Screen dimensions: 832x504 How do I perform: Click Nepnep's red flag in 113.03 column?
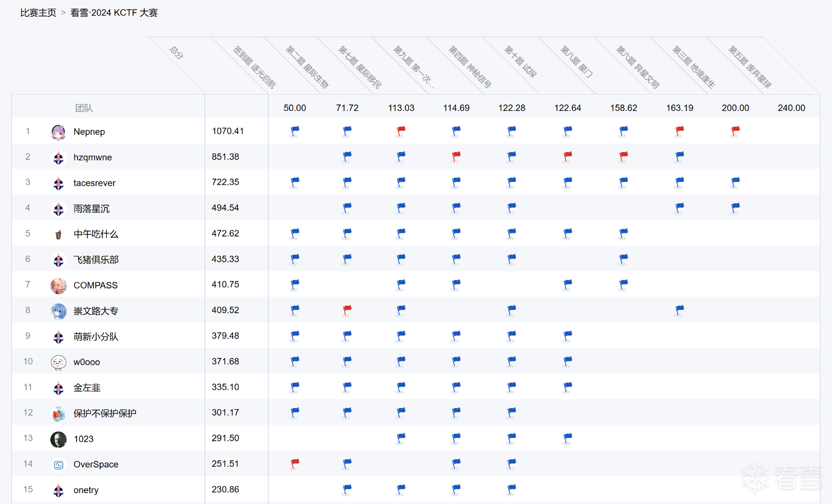tap(401, 130)
